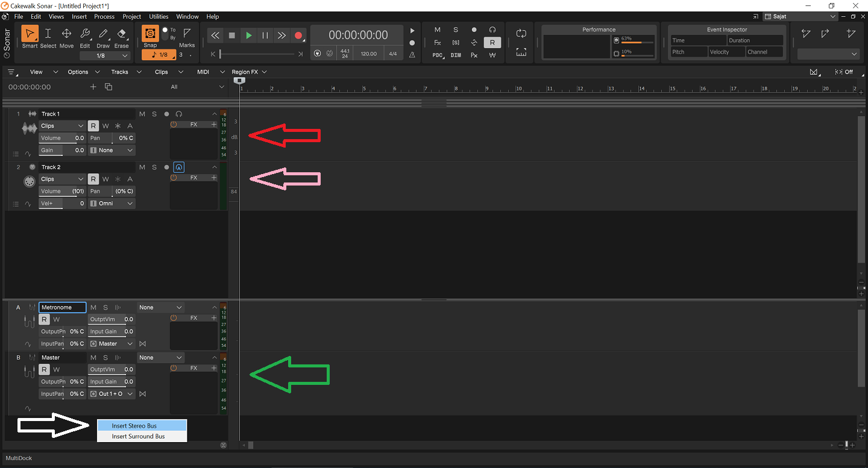
Task: Click the Metronome bus name field
Action: (x=62, y=307)
